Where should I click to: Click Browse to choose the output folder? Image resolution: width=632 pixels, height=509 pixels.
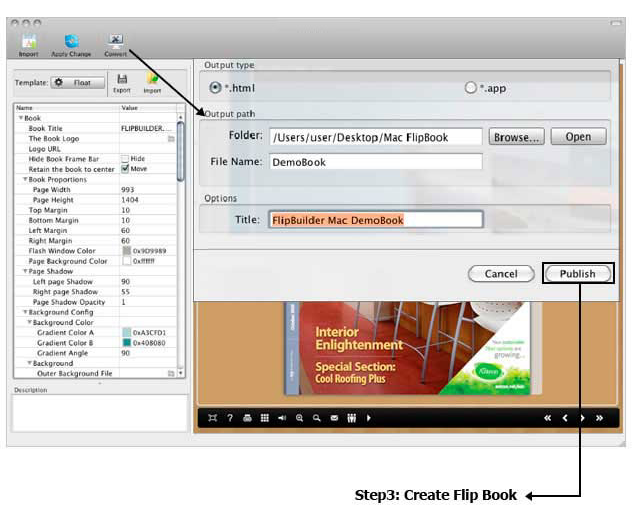point(517,137)
